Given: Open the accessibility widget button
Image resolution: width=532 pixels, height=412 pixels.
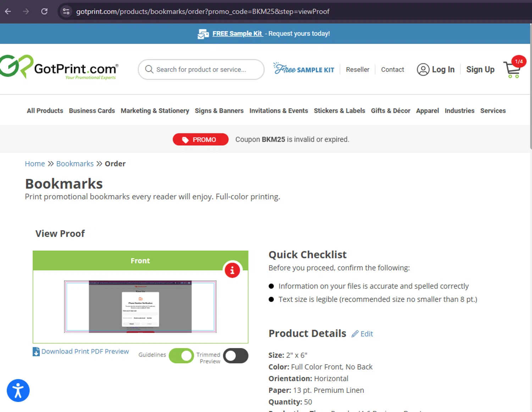Looking at the screenshot, I should coord(18,390).
